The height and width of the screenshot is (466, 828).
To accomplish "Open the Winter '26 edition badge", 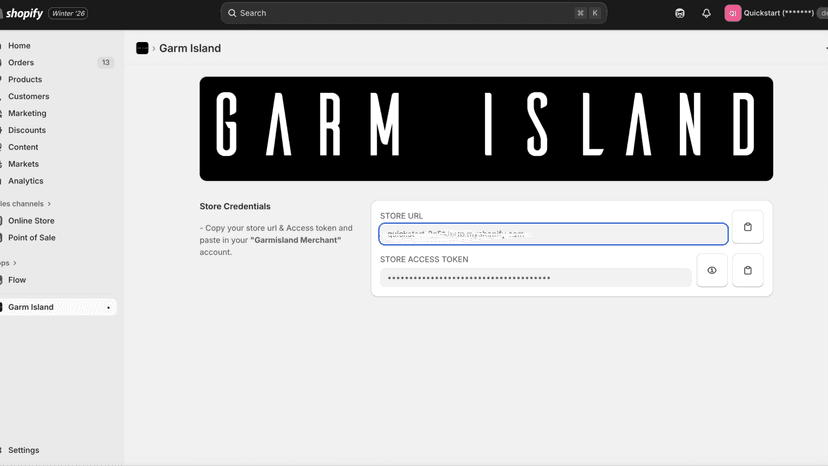I will (x=68, y=13).
